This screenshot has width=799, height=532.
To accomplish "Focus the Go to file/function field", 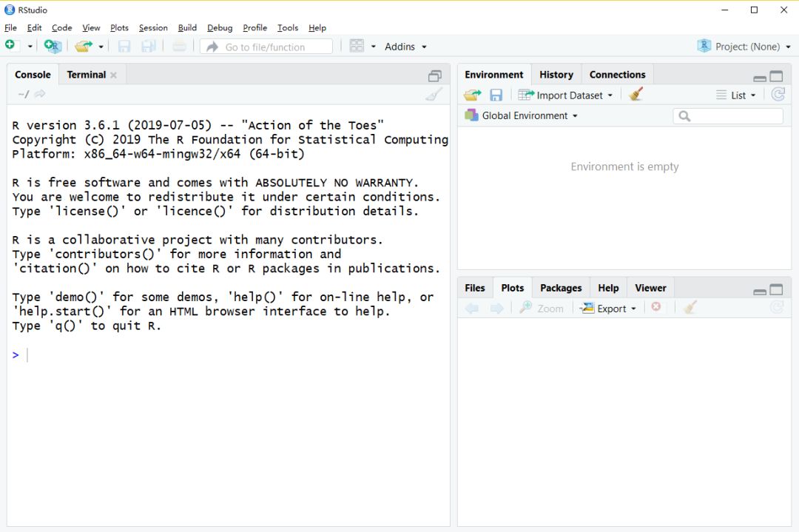I will [x=266, y=47].
